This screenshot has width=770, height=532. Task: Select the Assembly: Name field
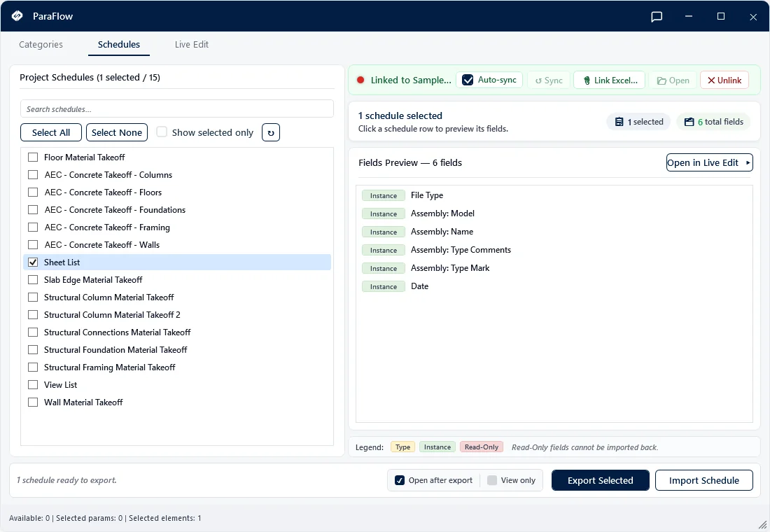554,232
